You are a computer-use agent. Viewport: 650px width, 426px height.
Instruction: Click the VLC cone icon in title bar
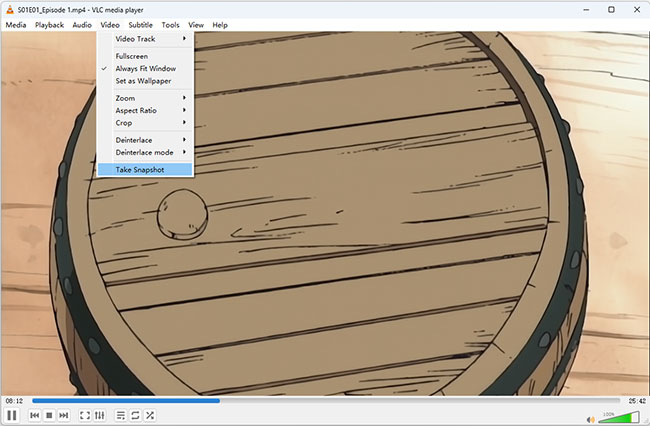(x=10, y=10)
